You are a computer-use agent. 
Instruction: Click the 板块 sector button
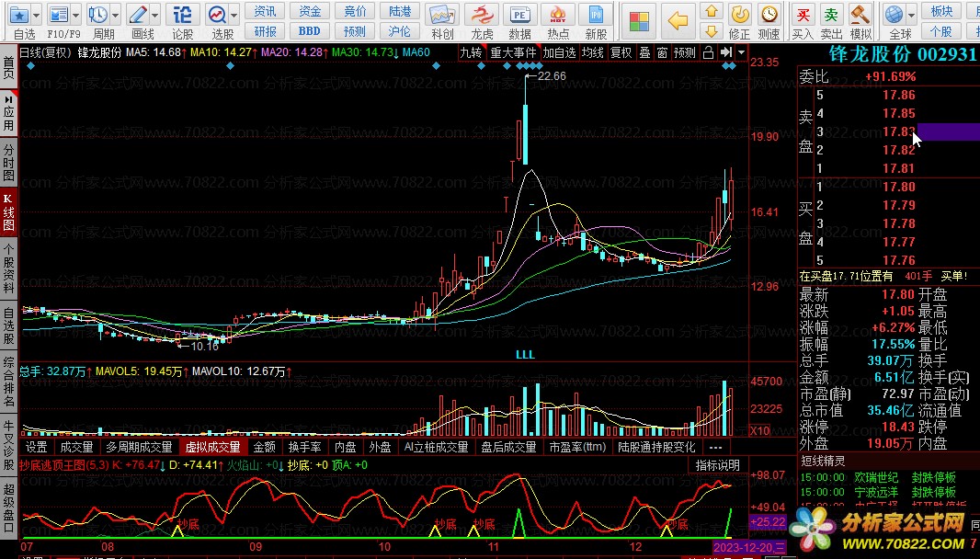(941, 11)
